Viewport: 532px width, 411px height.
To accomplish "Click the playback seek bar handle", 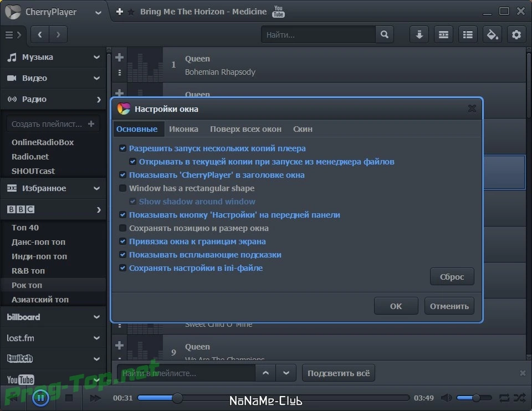I will [177, 398].
